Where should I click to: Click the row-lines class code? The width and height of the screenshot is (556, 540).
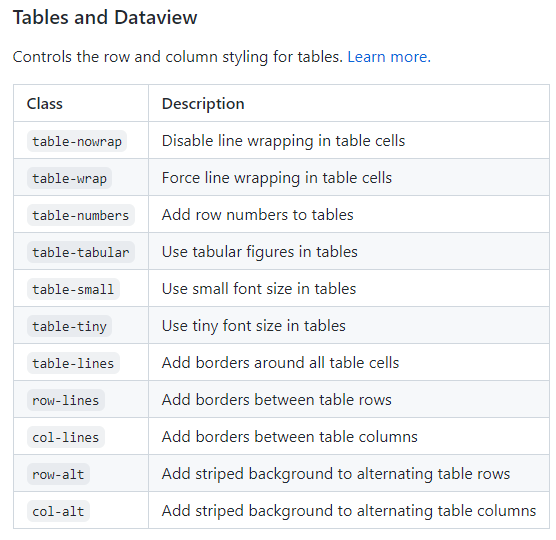click(66, 400)
